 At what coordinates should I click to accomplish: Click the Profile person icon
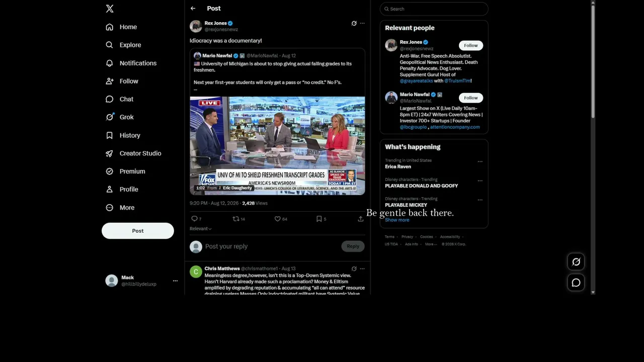[x=109, y=190]
